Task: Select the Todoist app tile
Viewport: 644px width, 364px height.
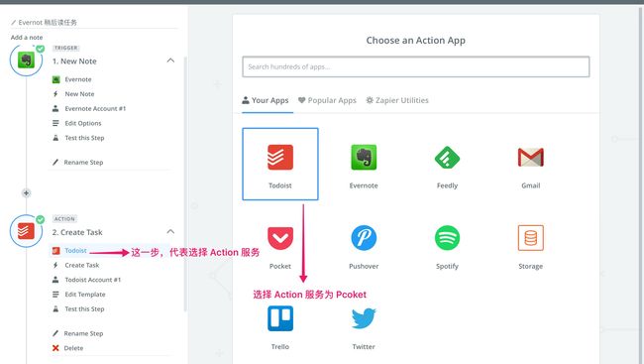Action: [x=280, y=164]
